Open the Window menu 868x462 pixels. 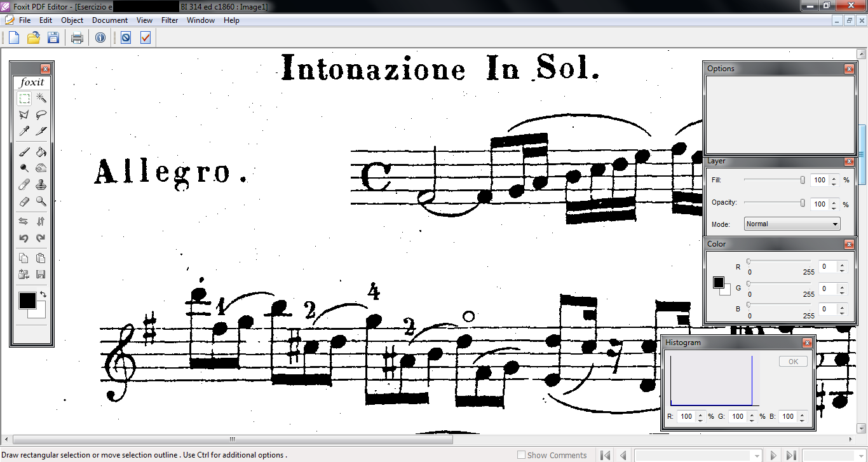click(201, 20)
